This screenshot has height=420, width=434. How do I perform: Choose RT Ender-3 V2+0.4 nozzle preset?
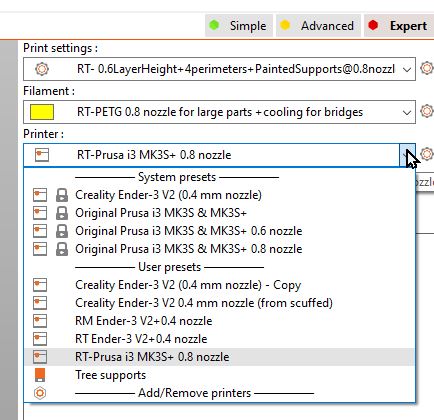pyautogui.click(x=220, y=339)
